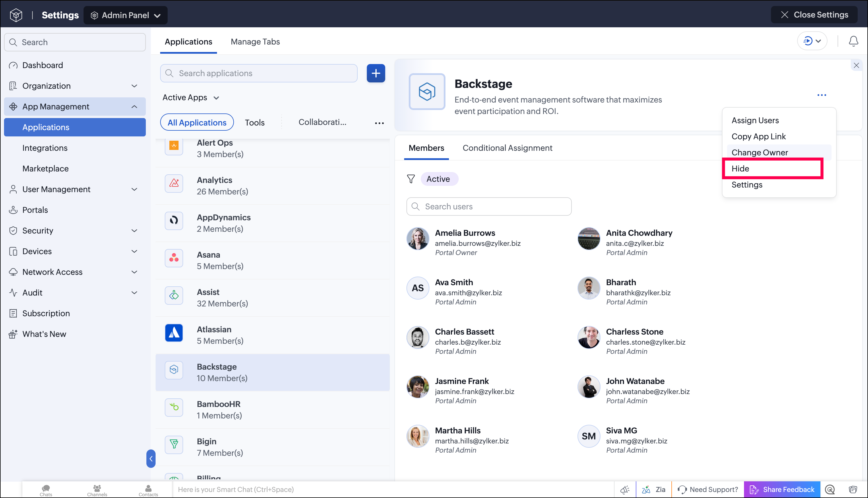This screenshot has width=868, height=498.
Task: Click the Smart Chat input bar
Action: point(393,489)
